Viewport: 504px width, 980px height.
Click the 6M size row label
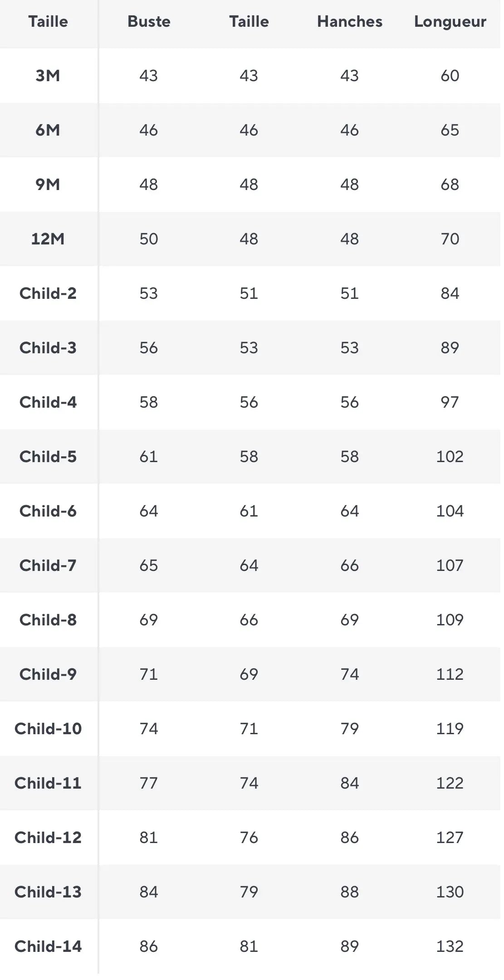coord(48,130)
